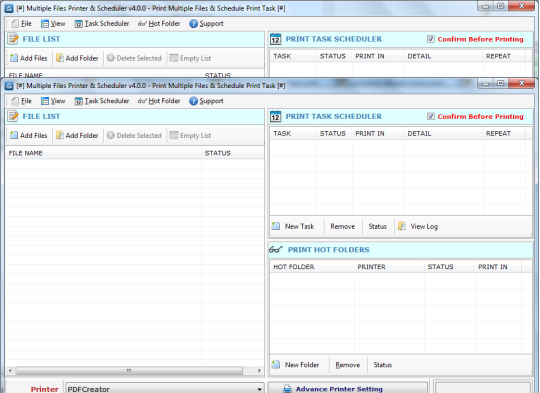This screenshot has height=393, width=540.
Task: Click TASK column header in the back window
Action: pyautogui.click(x=293, y=56)
